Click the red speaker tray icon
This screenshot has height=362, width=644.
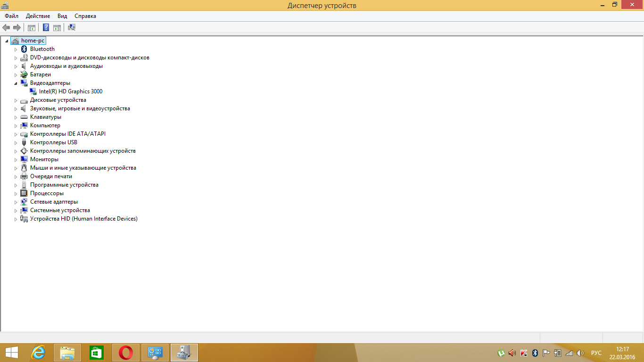[x=512, y=353]
